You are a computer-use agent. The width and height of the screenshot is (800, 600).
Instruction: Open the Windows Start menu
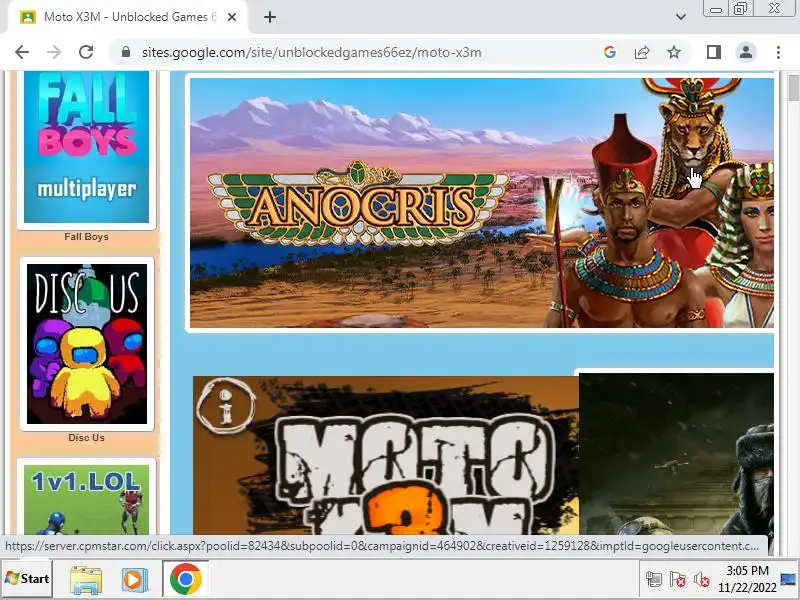tap(27, 579)
